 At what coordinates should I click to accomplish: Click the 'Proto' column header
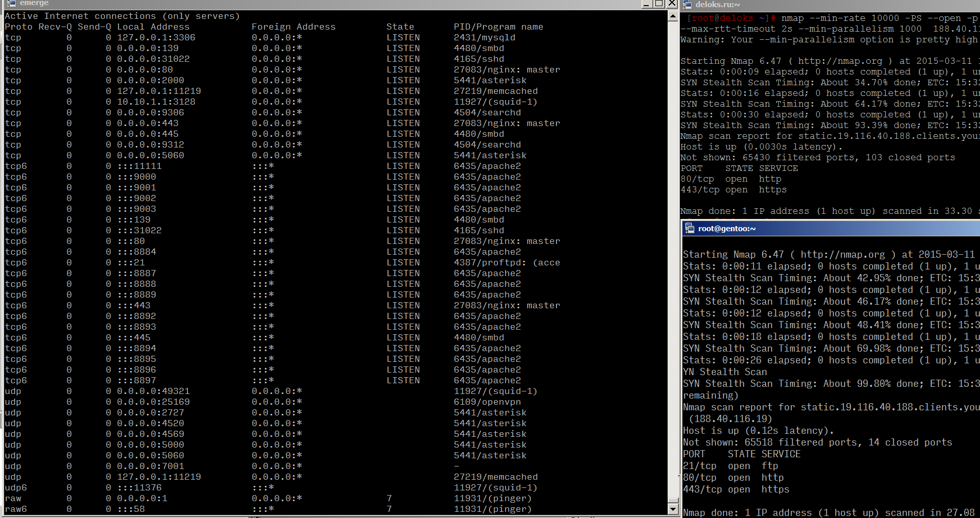(18, 27)
